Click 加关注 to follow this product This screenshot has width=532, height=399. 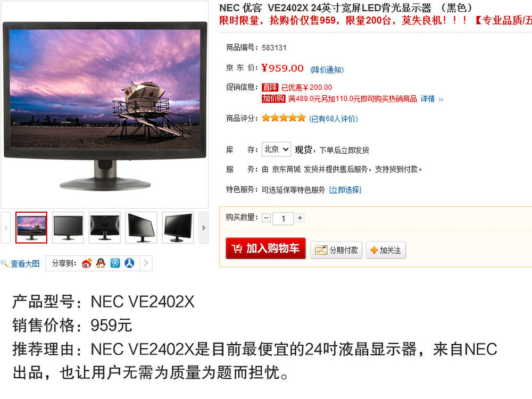pos(386,250)
